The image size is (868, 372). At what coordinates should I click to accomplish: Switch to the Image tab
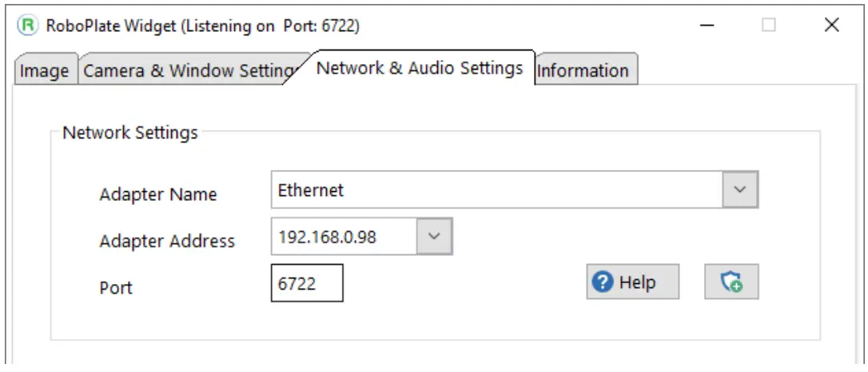pyautogui.click(x=44, y=71)
